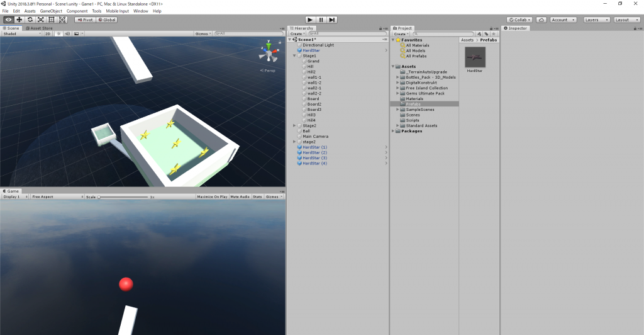Toggle Mute Audio in Game view
This screenshot has width=644, height=335.
click(x=240, y=197)
